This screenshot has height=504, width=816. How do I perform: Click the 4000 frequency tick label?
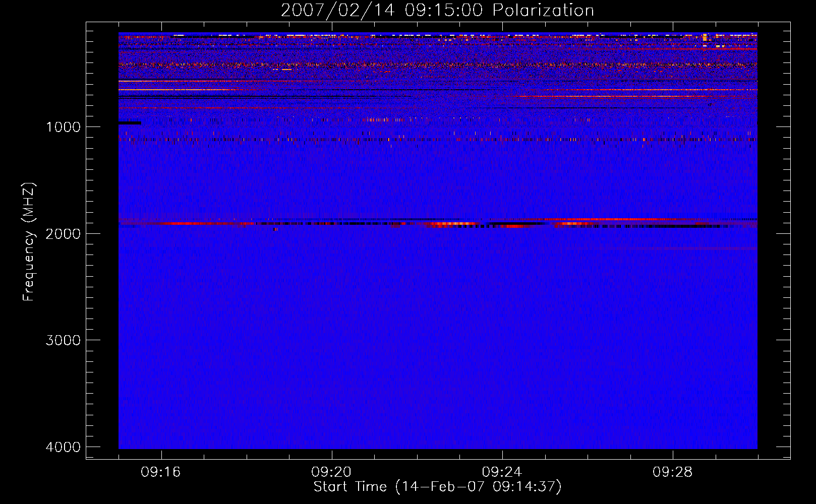[63, 447]
